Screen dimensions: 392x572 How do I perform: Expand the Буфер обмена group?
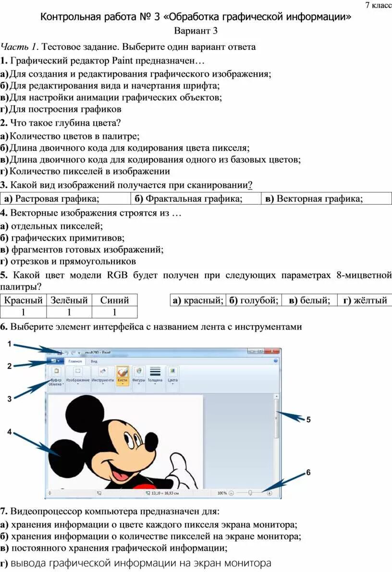click(56, 377)
